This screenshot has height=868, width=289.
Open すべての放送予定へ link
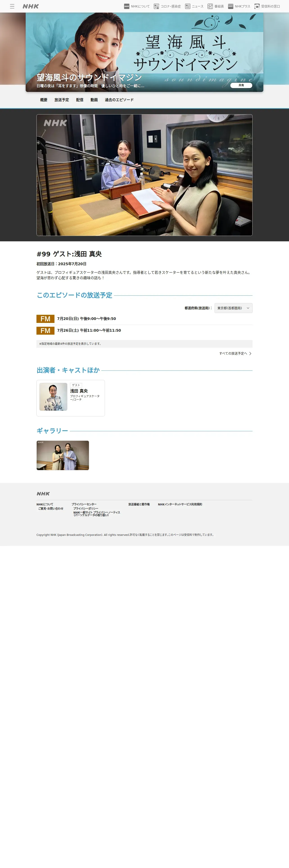point(233,354)
